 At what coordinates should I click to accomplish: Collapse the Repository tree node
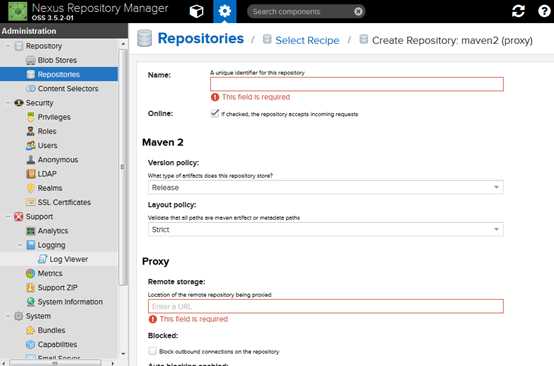[x=8, y=46]
